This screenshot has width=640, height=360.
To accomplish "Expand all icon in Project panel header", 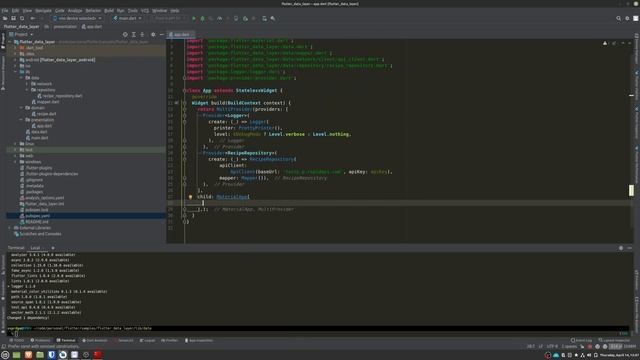I will 134,35.
